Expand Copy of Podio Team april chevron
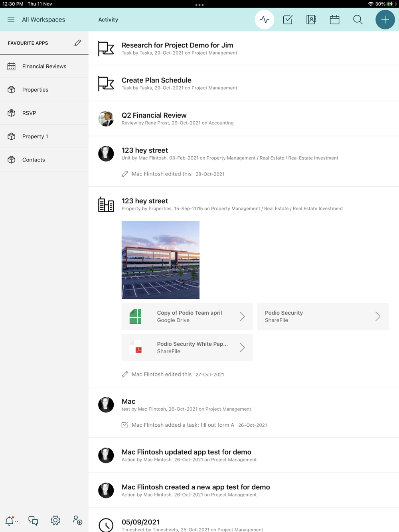Image resolution: width=399 pixels, height=532 pixels. point(242,316)
